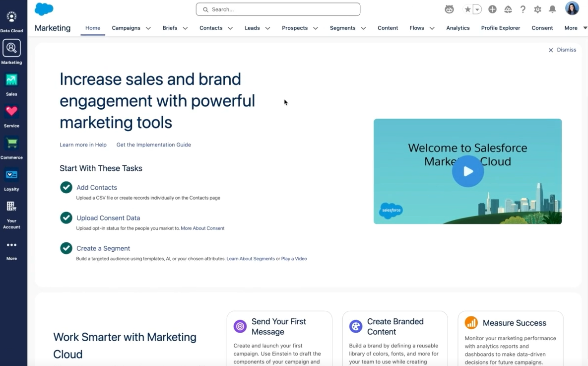Open the notifications bell
Viewport: 588px width, 366px height.
(552, 9)
